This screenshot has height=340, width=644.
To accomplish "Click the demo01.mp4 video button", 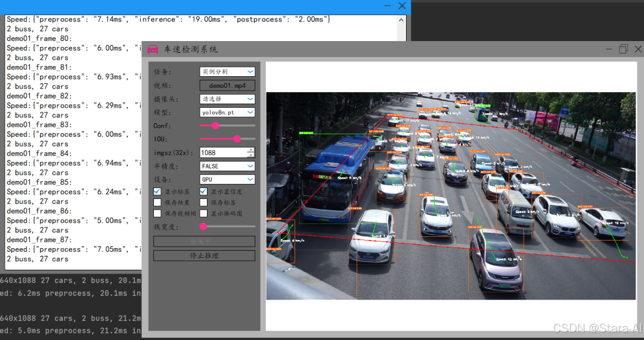I will click(227, 85).
